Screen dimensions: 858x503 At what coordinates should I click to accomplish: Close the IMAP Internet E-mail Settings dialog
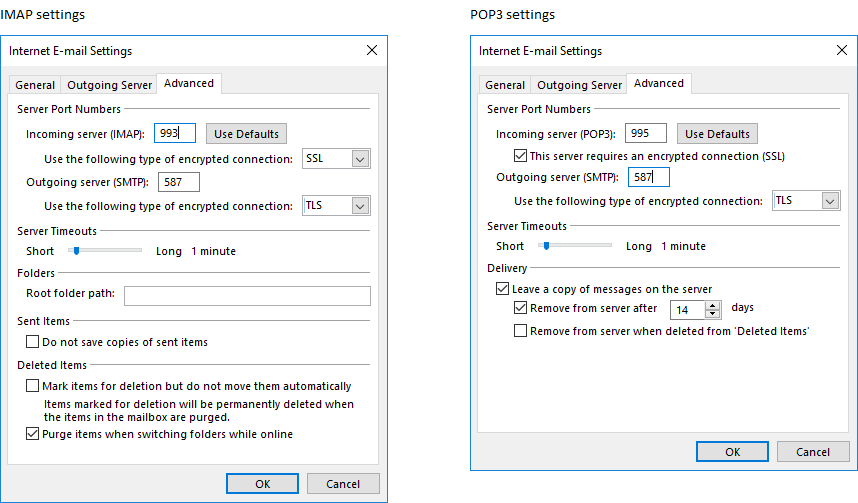tap(372, 50)
